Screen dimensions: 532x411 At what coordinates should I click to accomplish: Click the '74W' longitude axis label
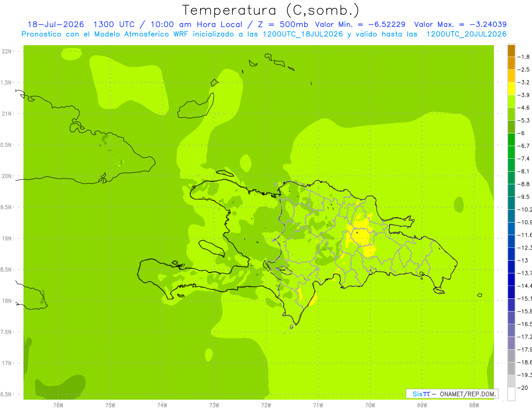(x=162, y=405)
